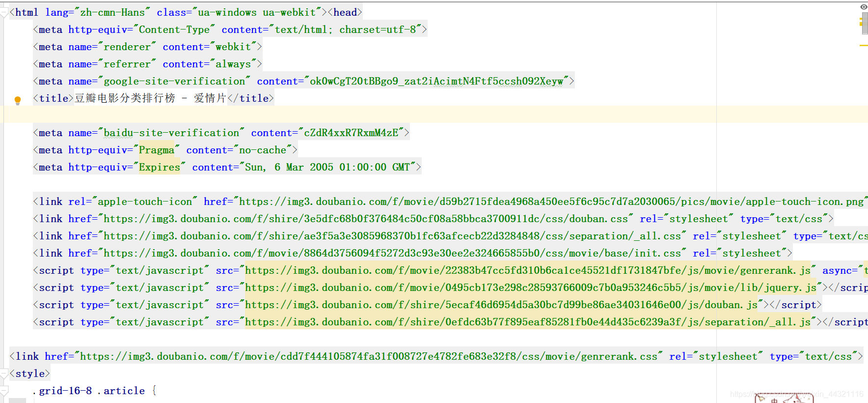Place cursor in lang value "zh-cmn-Hans"

click(x=112, y=12)
